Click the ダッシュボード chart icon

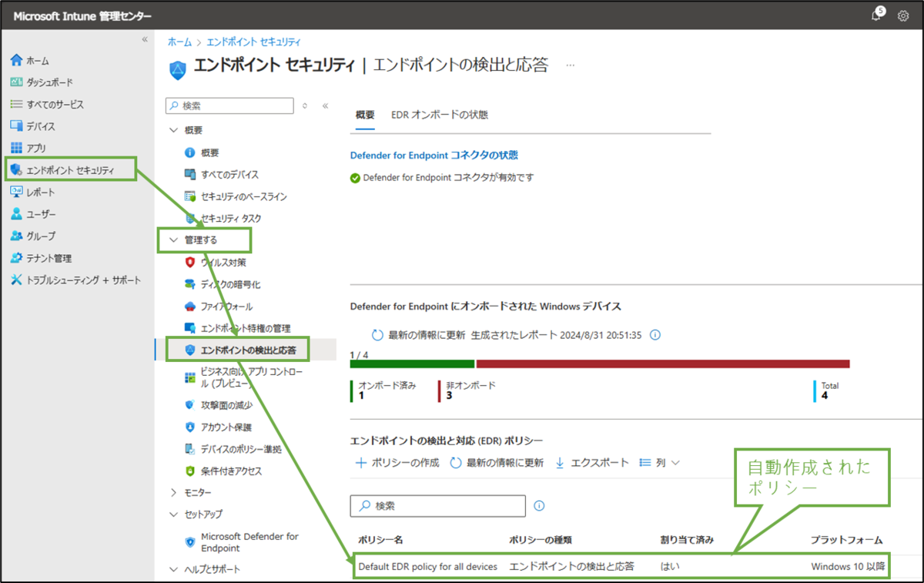(x=16, y=82)
